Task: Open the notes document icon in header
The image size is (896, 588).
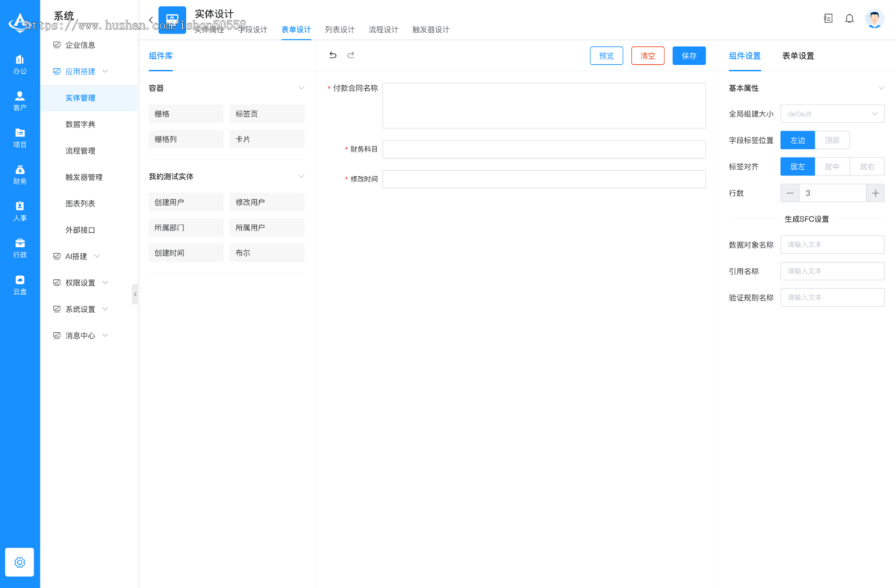Action: [x=828, y=19]
